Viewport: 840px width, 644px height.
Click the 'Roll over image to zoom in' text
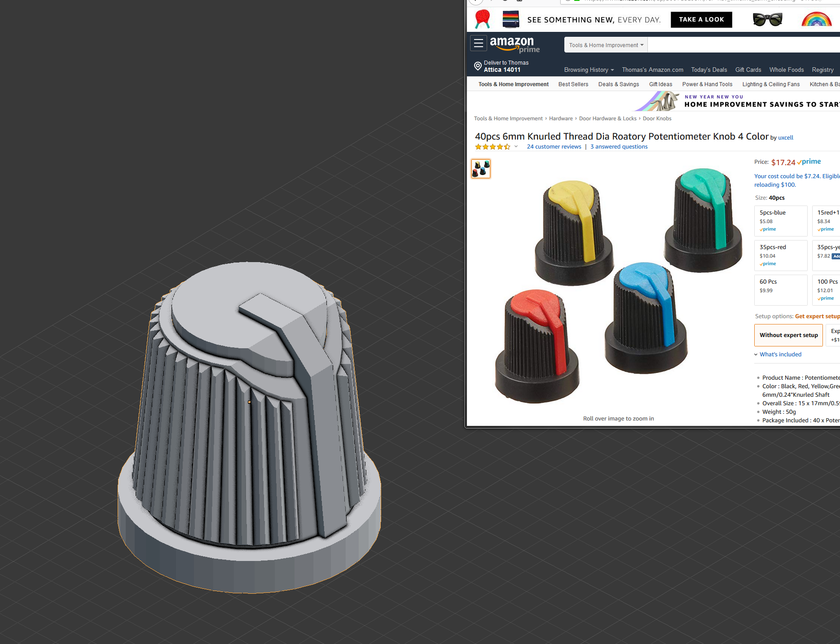tap(618, 419)
